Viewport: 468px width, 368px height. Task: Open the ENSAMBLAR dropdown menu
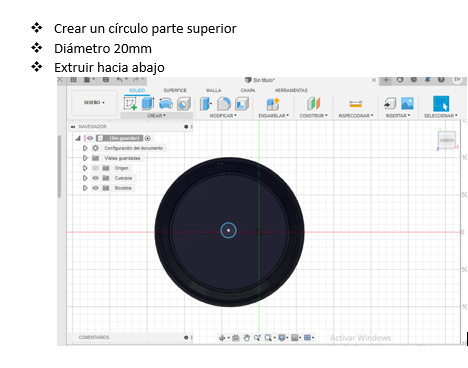(274, 116)
